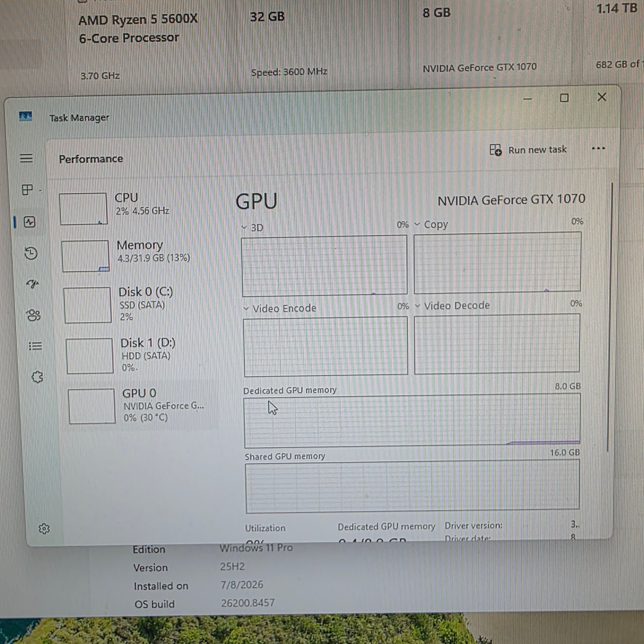Maximize the Task Manager window
This screenshot has width=644, height=644.
point(564,98)
